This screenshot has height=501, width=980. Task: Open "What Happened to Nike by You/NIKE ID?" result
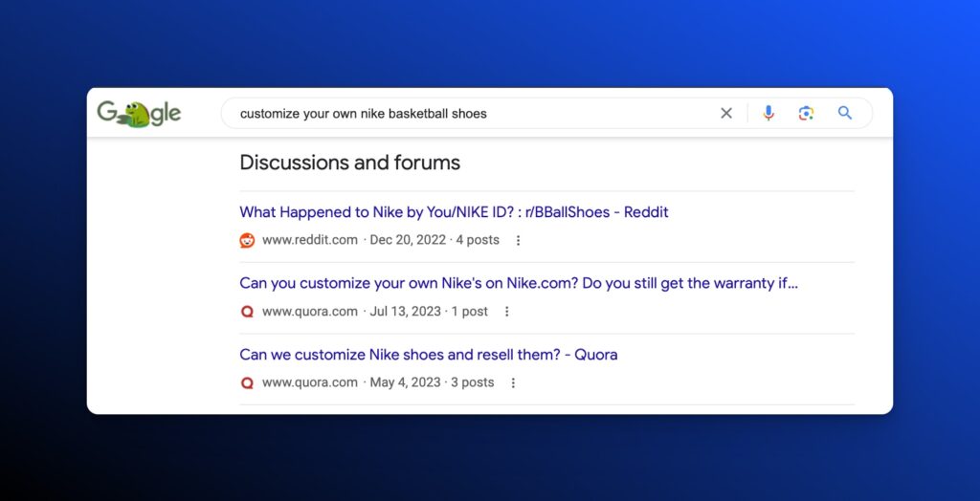tap(454, 212)
